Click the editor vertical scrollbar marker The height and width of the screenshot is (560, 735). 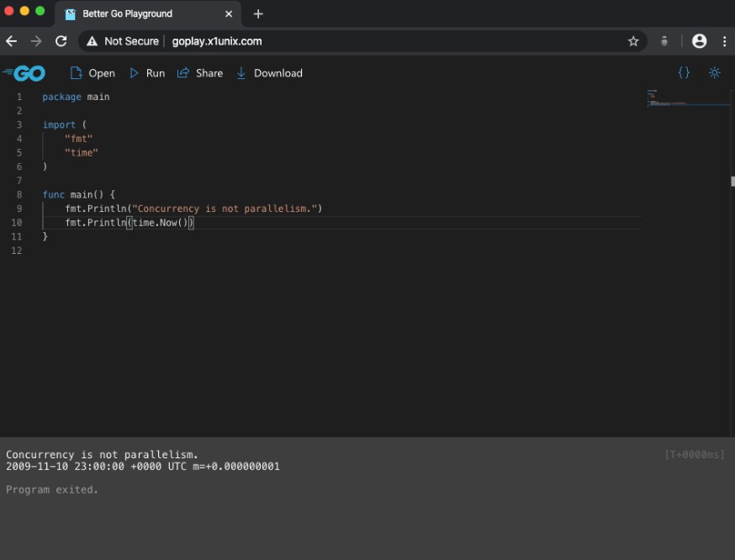pyautogui.click(x=732, y=182)
